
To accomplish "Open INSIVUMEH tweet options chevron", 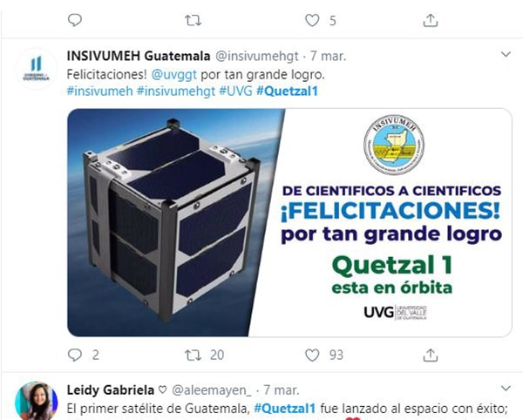I will coord(506,54).
